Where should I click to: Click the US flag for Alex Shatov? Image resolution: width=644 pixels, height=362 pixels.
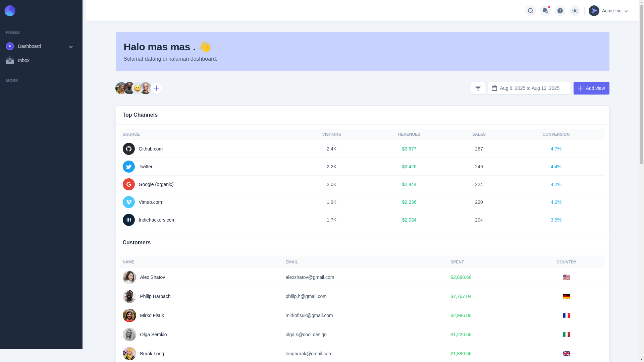pos(566,277)
